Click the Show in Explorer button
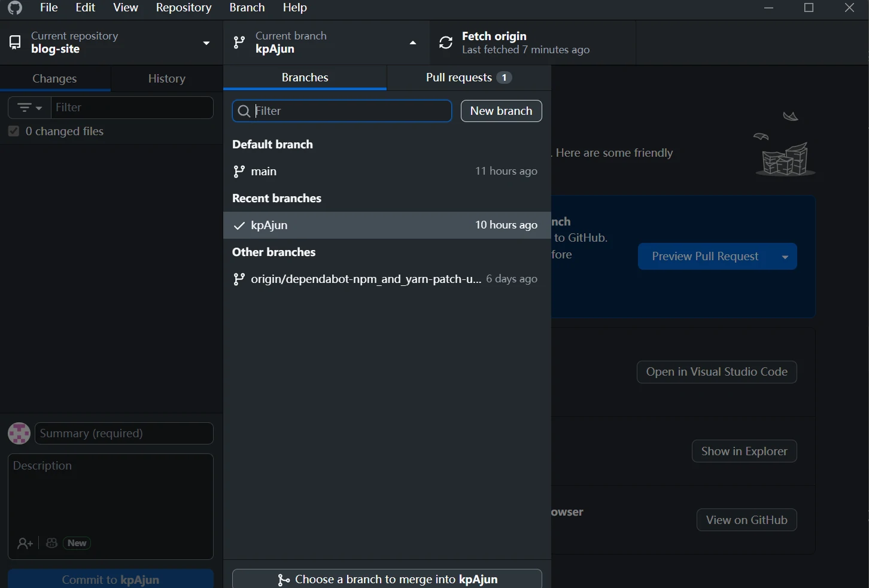869x588 pixels. 745,452
